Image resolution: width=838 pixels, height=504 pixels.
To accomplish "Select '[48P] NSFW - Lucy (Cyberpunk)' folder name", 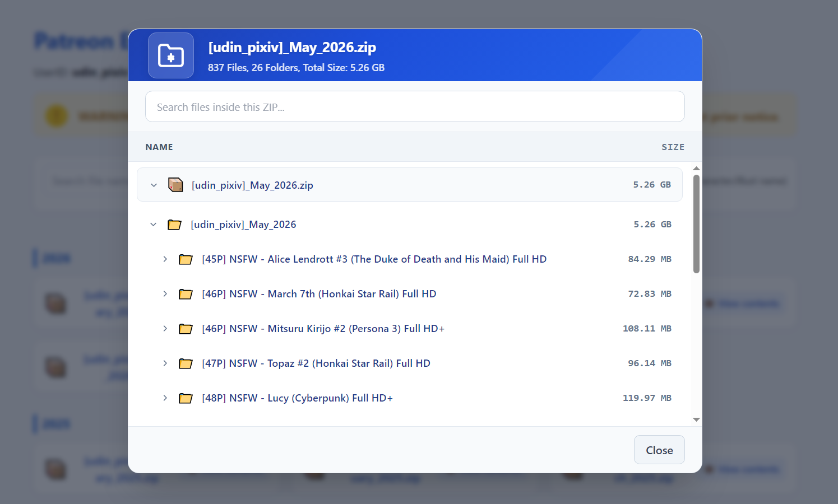I will tap(297, 398).
